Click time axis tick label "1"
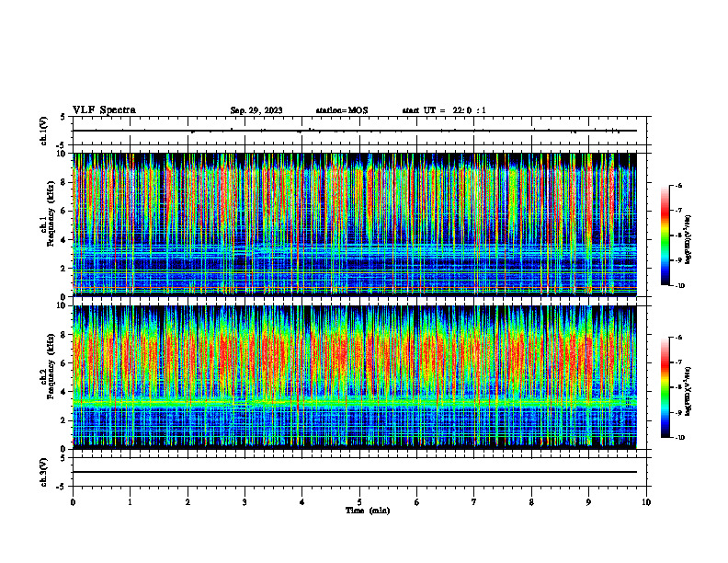This screenshot has width=728, height=563. (x=130, y=502)
